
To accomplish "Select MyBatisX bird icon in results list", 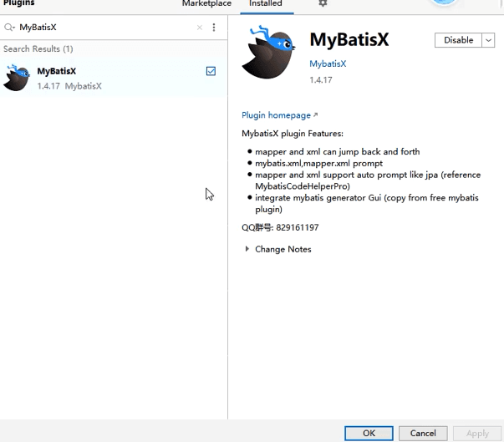I will 16,78.
